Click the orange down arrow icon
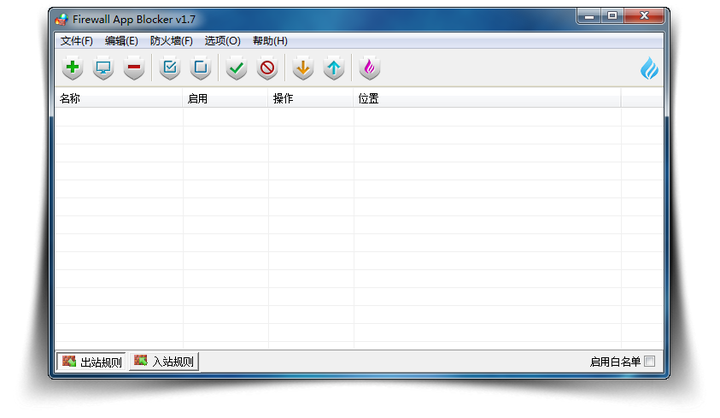The height and width of the screenshot is (418, 720). tap(303, 68)
